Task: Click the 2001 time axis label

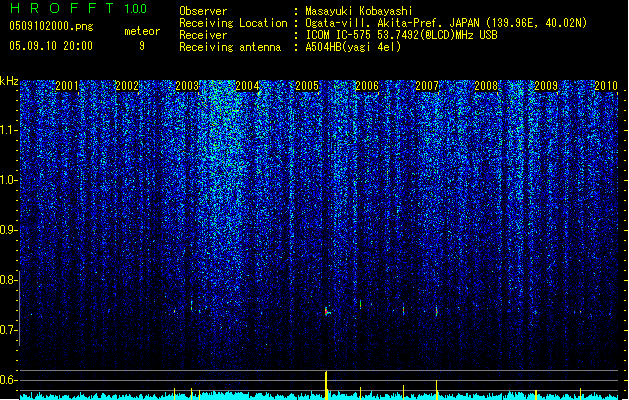Action: [x=67, y=85]
